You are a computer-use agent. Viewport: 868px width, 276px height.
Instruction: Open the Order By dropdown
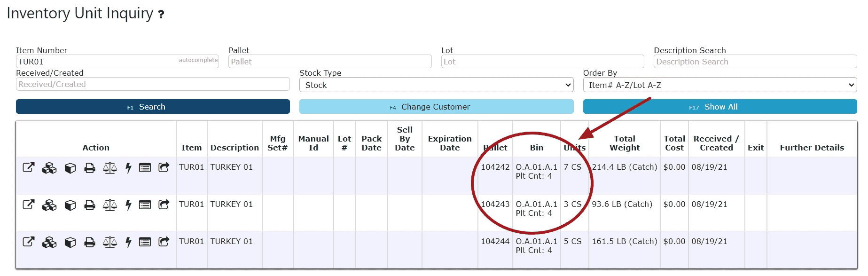point(720,85)
